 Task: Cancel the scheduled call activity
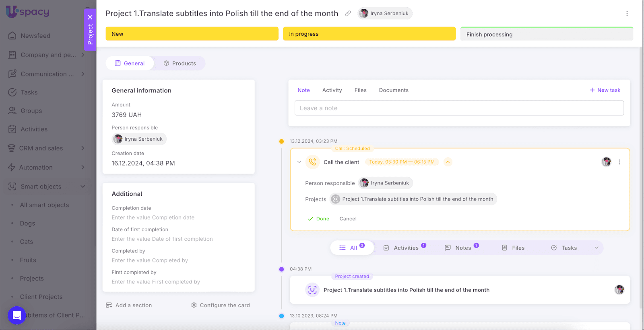pos(348,219)
